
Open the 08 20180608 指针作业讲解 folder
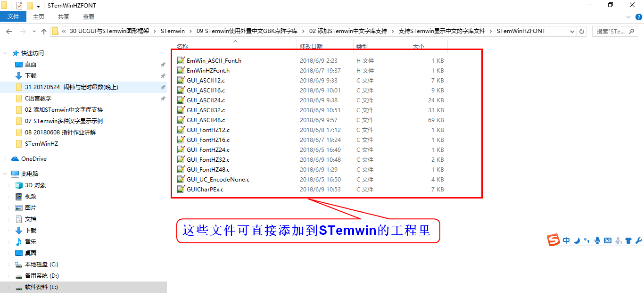[60, 132]
